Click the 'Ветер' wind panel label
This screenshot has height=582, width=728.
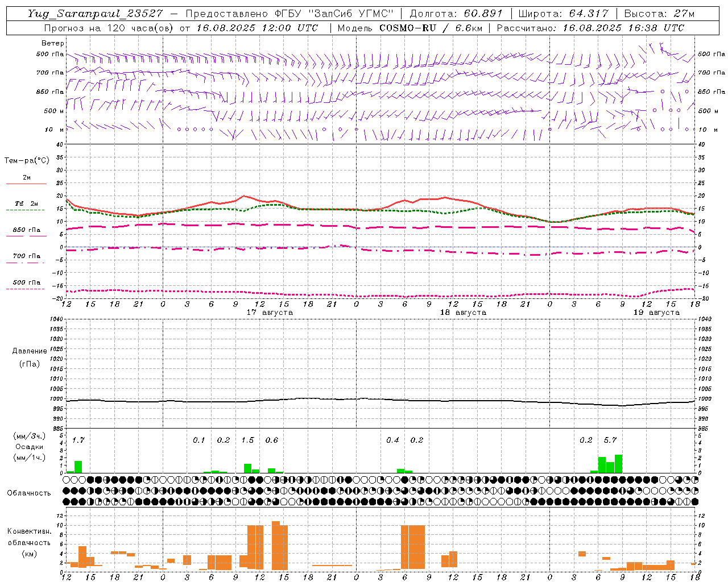[53, 43]
